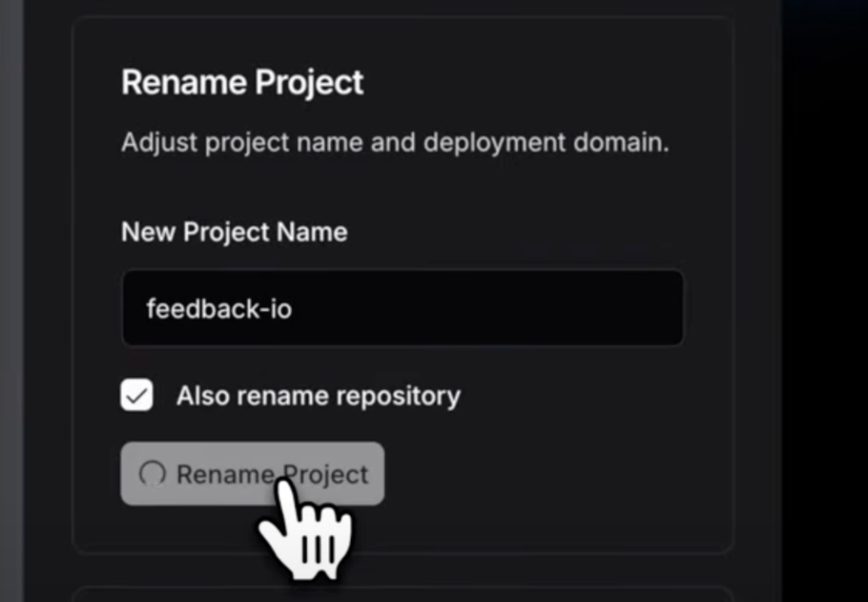Click the black area right of settings panel
Screen dimensions: 868x602
tap(825, 301)
